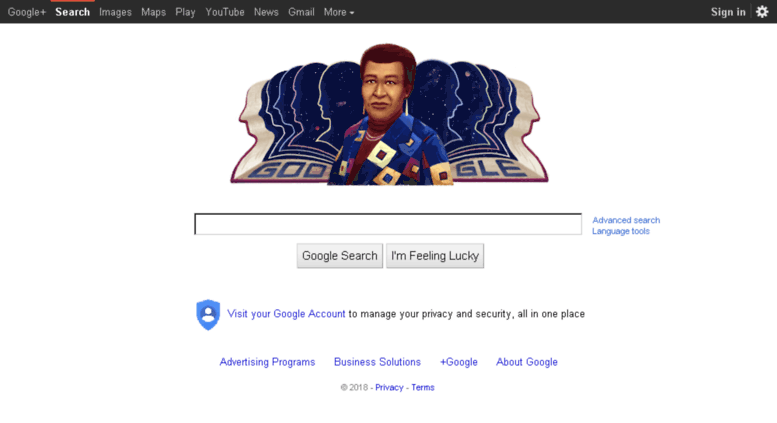Screen dimensions: 777x423
Task: Click the I'm Feeling Lucky button
Action: [435, 256]
